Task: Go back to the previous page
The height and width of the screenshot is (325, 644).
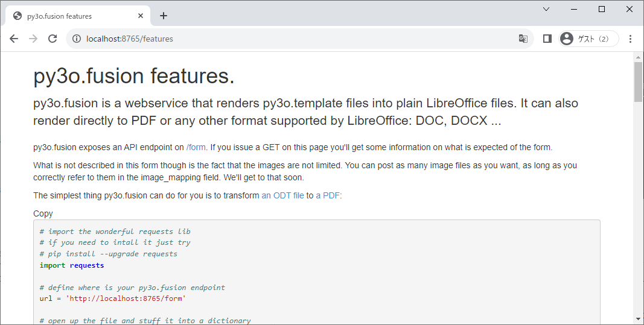Action: pos(14,39)
